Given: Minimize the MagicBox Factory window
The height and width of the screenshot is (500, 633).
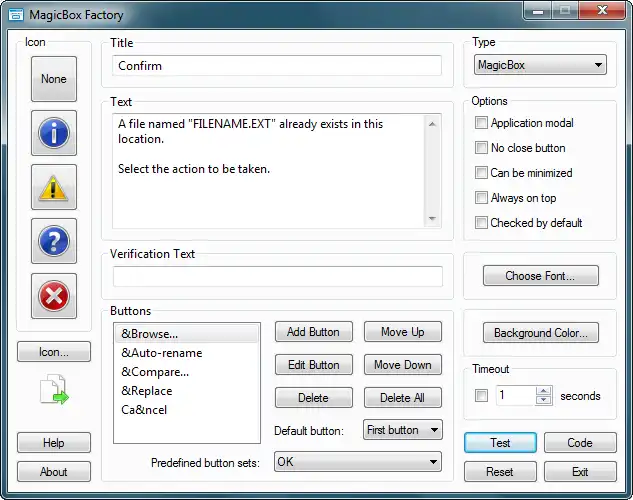Looking at the screenshot, I should [x=538, y=11].
